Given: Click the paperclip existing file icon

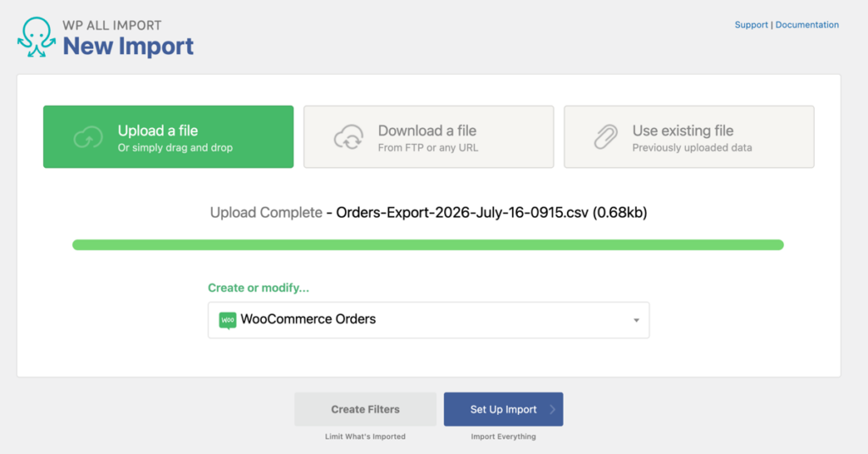Looking at the screenshot, I should [605, 137].
